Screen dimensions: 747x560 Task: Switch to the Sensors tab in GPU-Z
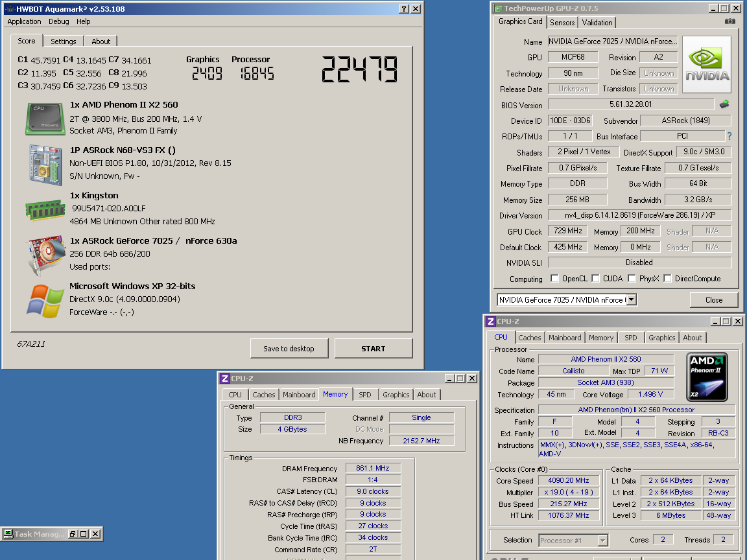coord(562,23)
